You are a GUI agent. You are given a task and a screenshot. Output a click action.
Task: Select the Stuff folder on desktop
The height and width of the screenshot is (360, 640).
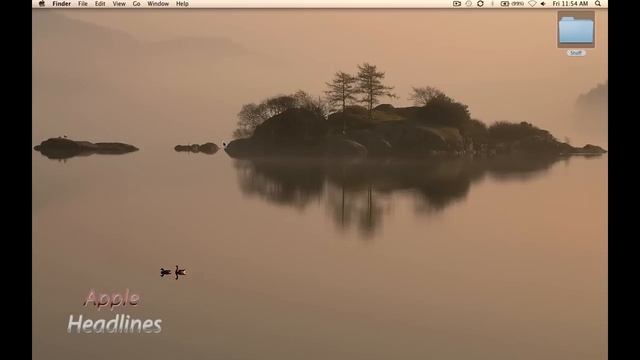(x=576, y=30)
